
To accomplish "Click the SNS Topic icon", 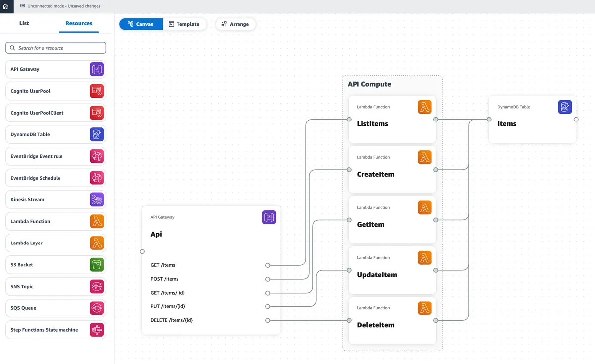I will click(97, 286).
